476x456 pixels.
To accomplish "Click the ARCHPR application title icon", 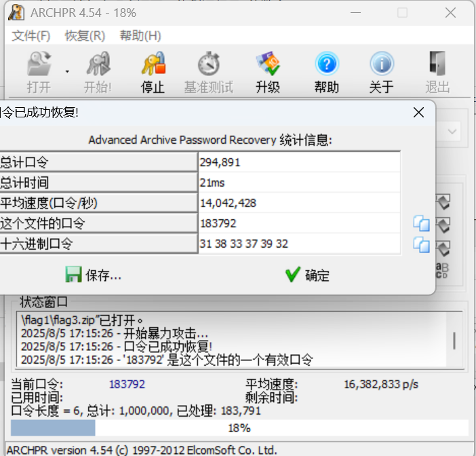I will tap(16, 13).
